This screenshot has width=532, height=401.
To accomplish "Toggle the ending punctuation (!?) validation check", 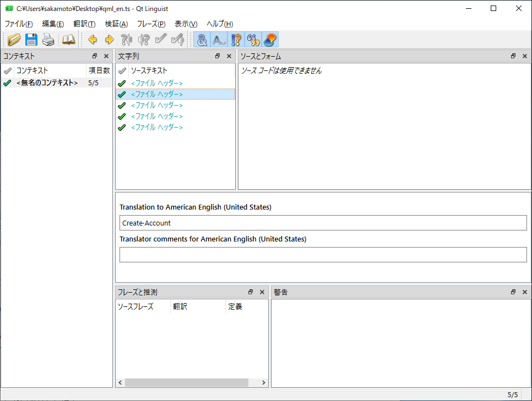I will pos(236,39).
